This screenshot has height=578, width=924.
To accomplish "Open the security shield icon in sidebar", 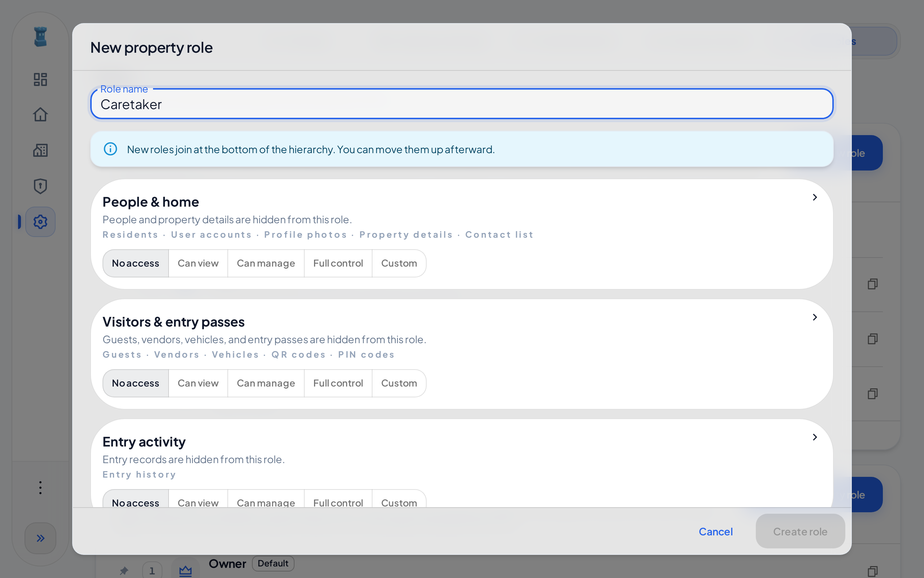I will [40, 186].
